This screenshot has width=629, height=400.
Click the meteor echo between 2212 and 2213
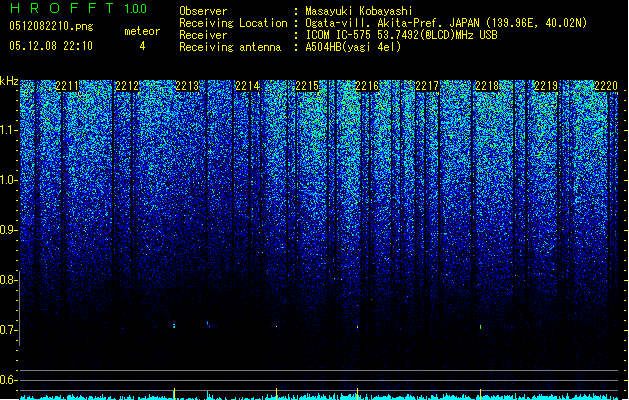(174, 326)
